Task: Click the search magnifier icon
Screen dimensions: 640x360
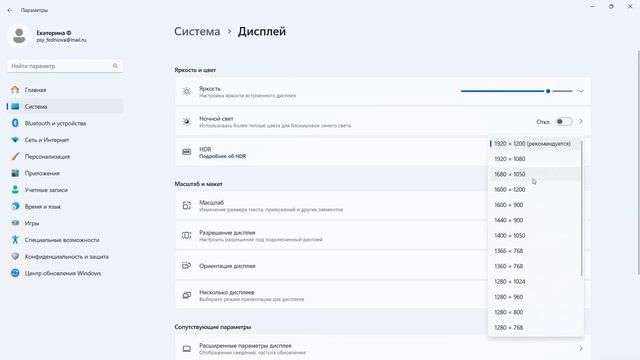Action: [x=115, y=66]
